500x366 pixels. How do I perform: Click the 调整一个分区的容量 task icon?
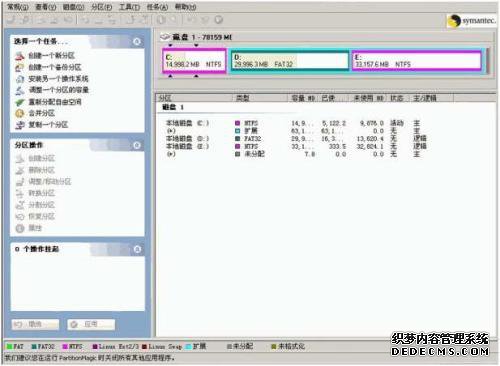[x=20, y=90]
